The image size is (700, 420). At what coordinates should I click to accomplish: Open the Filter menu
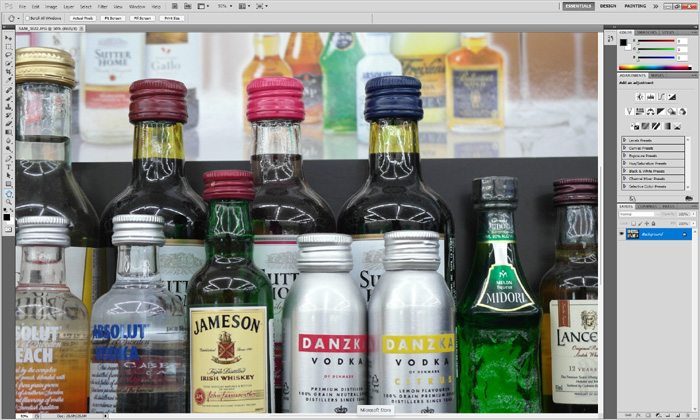pyautogui.click(x=103, y=7)
